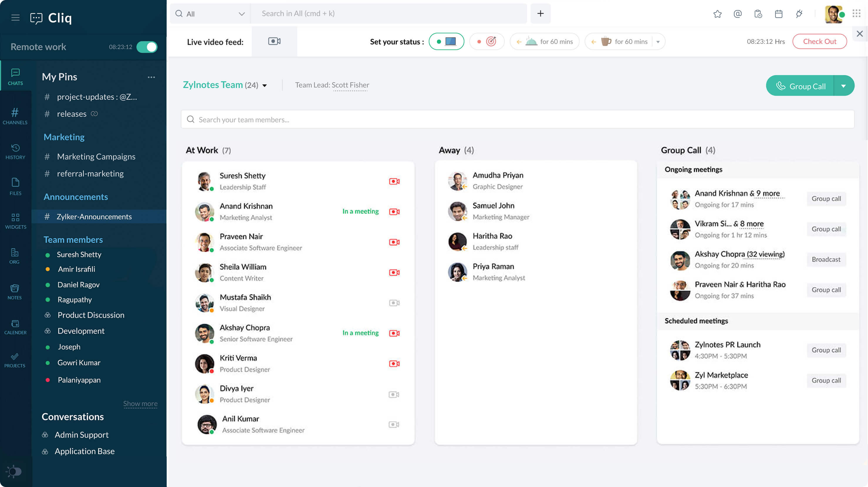Screen dimensions: 868x487
Task: Click the Search your team members field
Action: tap(518, 119)
